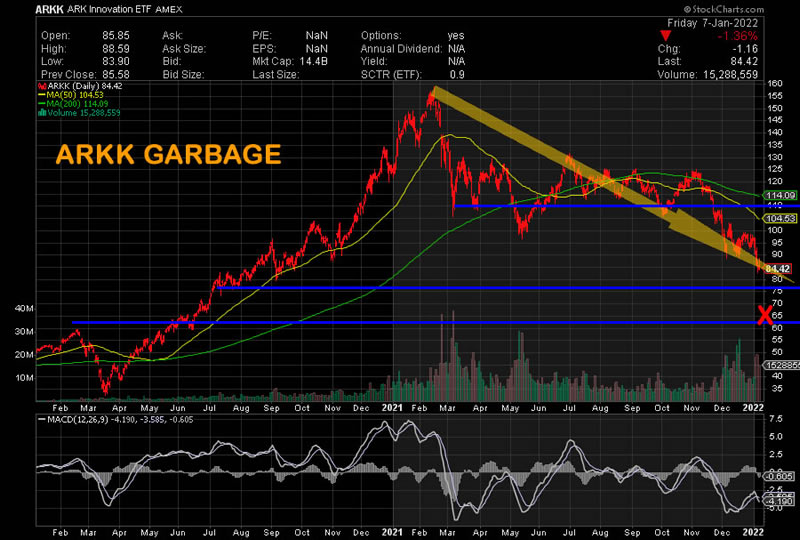Screen dimensions: 800x540
Task: Click the ARKK GARBAGE annotation text
Action: click(x=167, y=156)
